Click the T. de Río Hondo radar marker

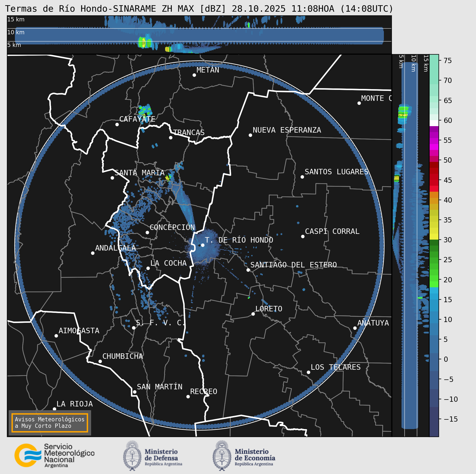(x=203, y=245)
